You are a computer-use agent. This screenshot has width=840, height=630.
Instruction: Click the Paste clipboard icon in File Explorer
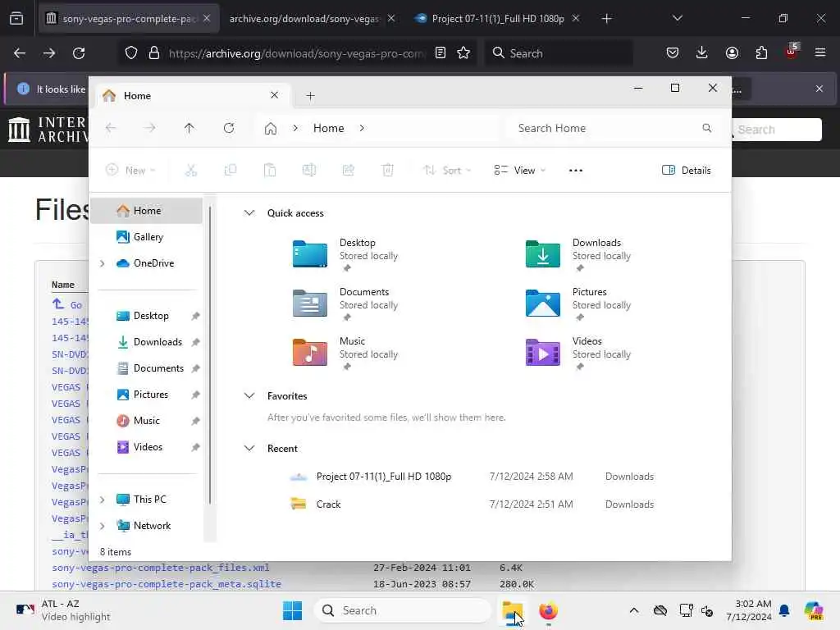[270, 171]
